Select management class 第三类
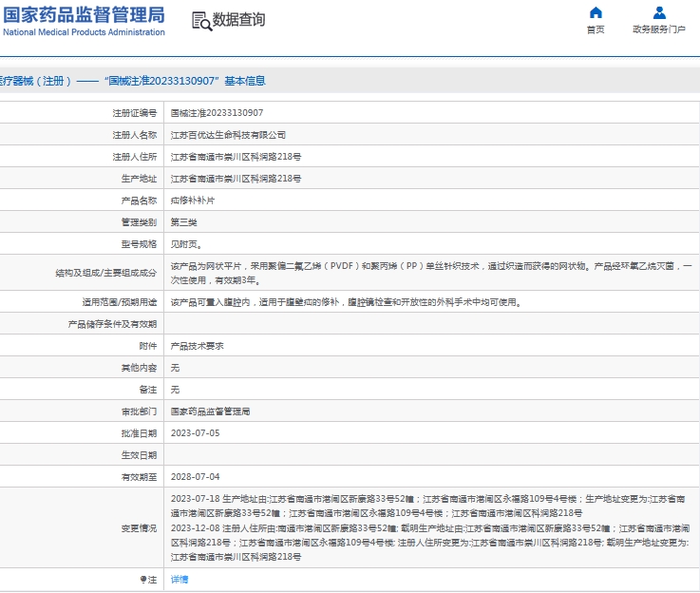 click(184, 222)
